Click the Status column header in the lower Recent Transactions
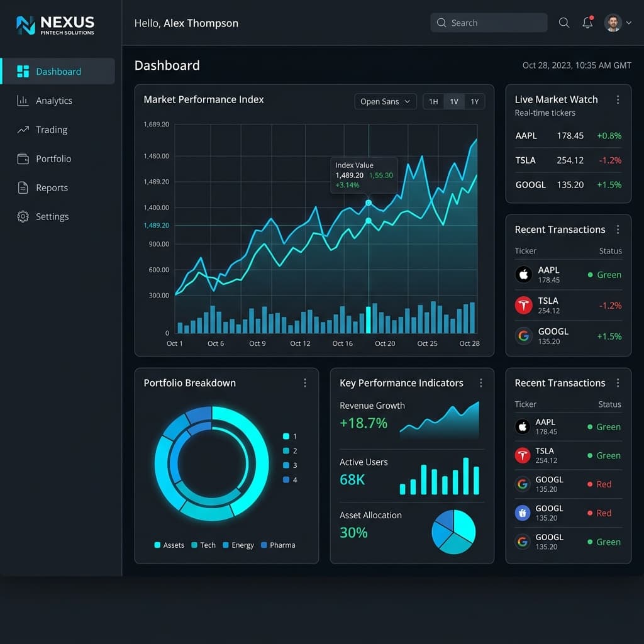The height and width of the screenshot is (644, 644). [609, 404]
